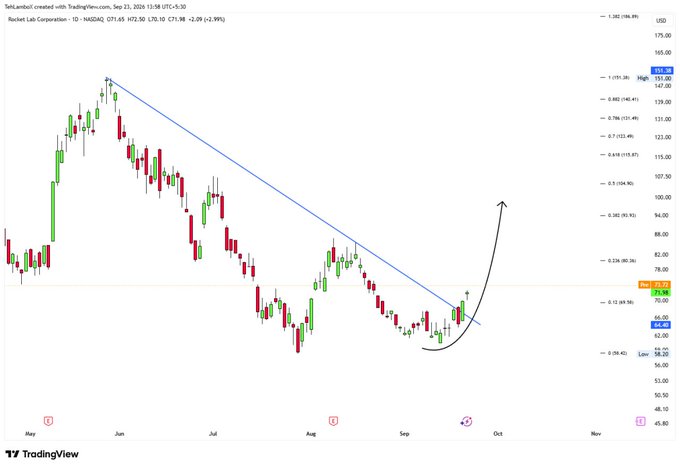The height and width of the screenshot is (468, 680).
Task: Click the green 71.98 current price label
Action: [x=661, y=293]
